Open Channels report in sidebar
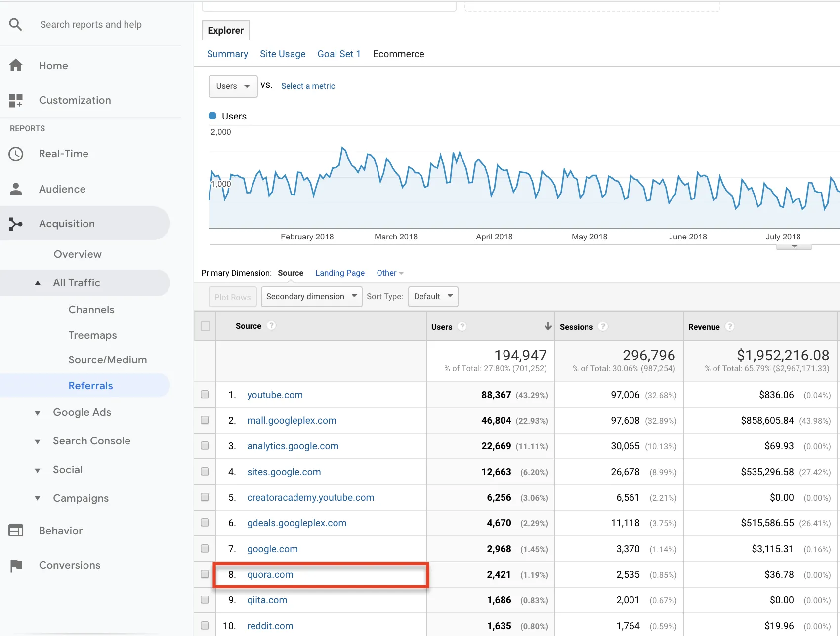Image resolution: width=840 pixels, height=636 pixels. [91, 310]
